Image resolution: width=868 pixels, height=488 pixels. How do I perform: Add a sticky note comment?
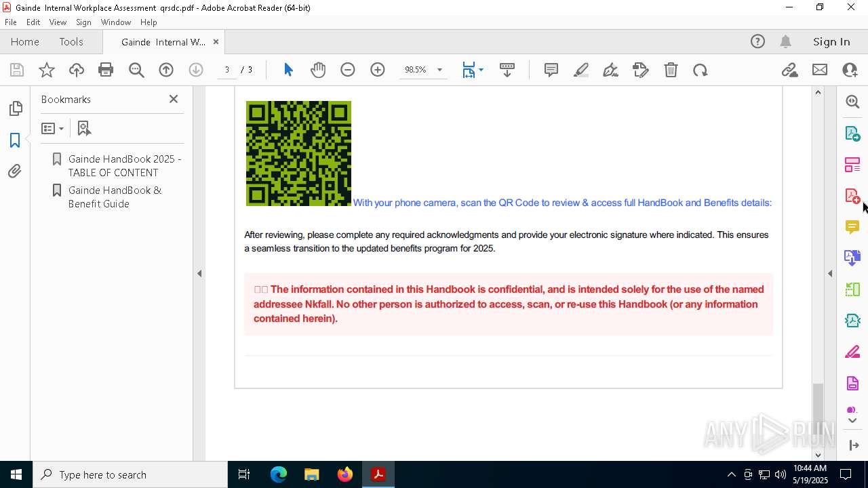pos(551,70)
